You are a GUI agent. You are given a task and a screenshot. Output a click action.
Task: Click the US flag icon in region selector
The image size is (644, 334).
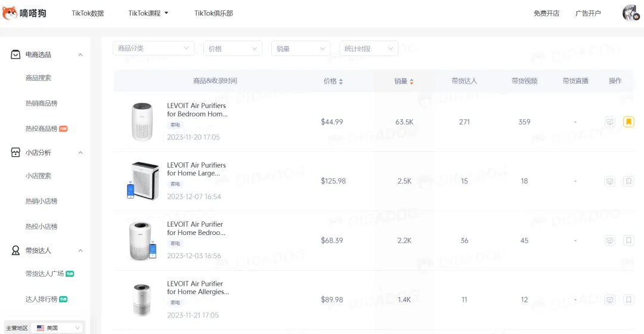tap(41, 328)
